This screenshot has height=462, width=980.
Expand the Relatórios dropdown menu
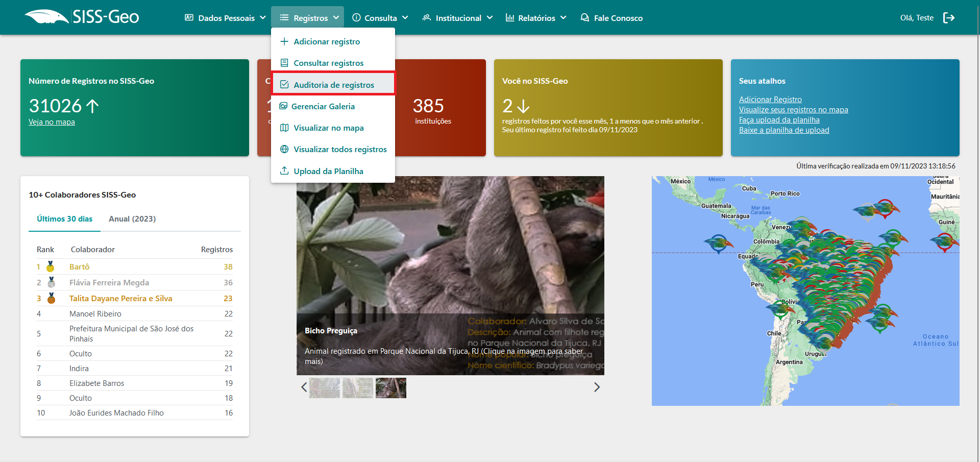click(536, 18)
